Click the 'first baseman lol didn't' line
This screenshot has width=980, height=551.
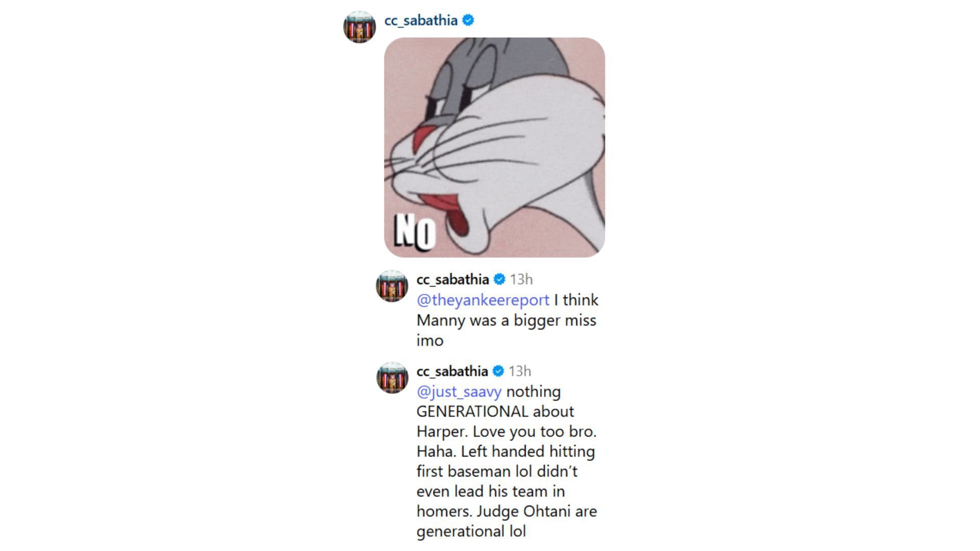tap(497, 471)
